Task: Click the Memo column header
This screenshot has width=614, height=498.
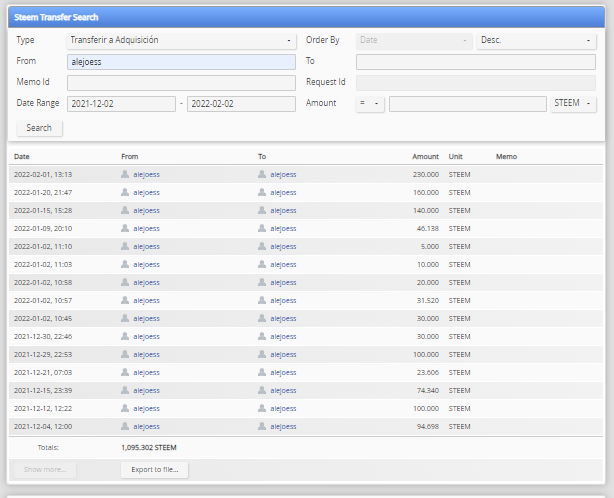Action: tap(506, 157)
